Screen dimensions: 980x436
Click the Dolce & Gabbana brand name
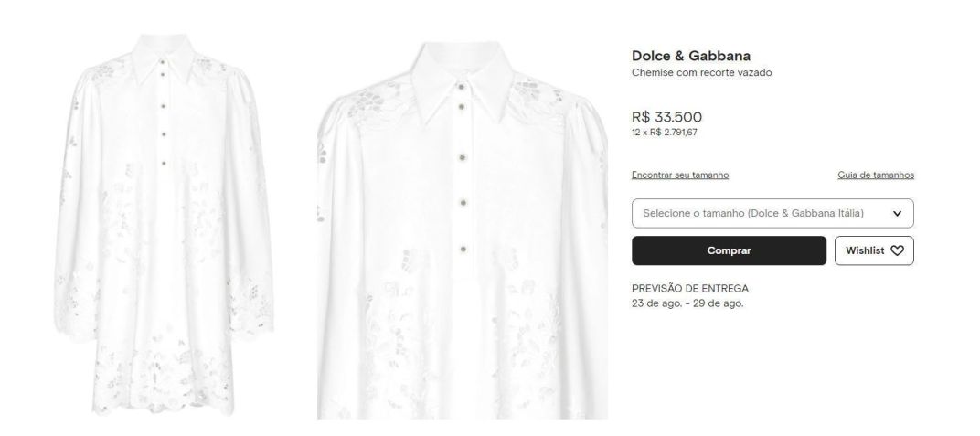[690, 56]
